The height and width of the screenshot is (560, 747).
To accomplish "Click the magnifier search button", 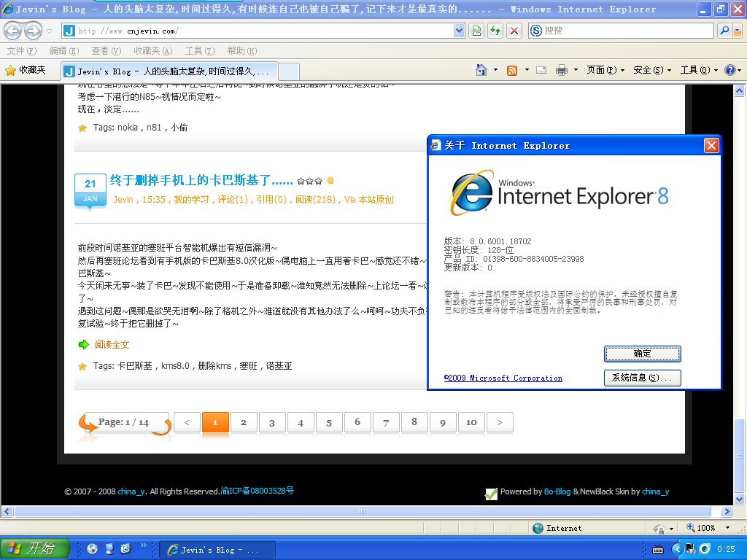I will click(724, 31).
